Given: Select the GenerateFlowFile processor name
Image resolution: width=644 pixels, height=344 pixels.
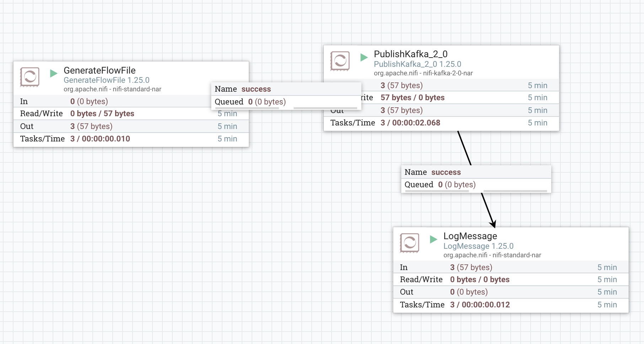Looking at the screenshot, I should coord(100,70).
